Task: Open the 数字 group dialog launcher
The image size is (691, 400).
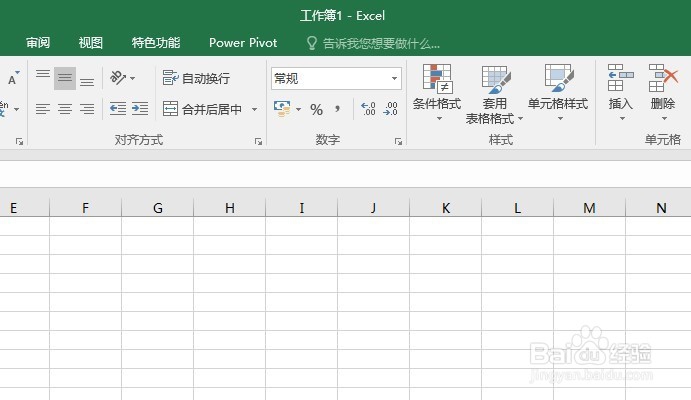Action: coord(398,141)
